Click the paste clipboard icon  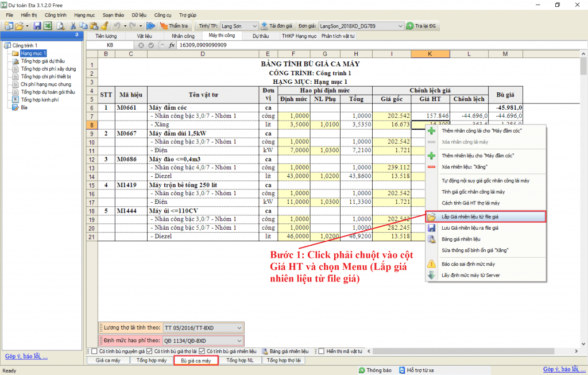pos(94,26)
